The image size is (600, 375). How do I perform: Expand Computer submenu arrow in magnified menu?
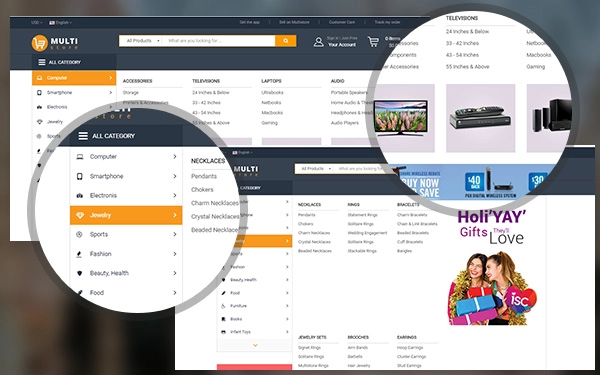pos(174,157)
